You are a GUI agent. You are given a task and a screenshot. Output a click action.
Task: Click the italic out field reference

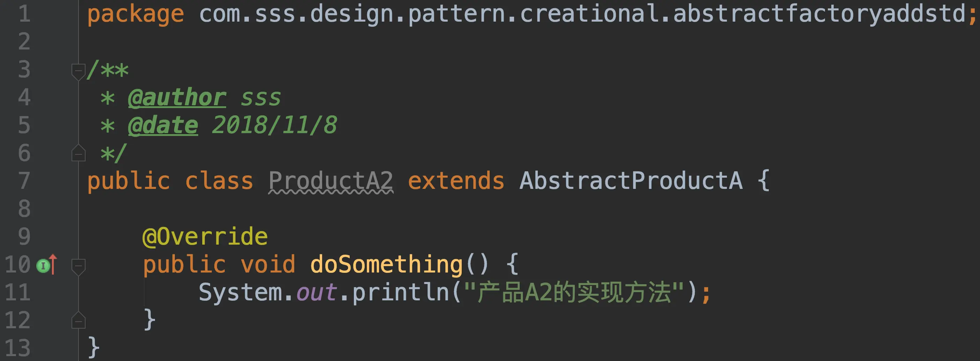pos(317,293)
